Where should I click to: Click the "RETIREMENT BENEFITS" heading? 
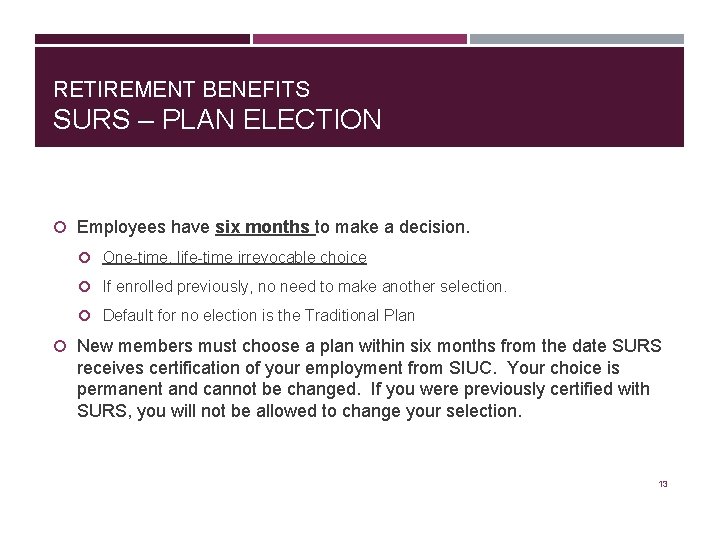point(181,90)
